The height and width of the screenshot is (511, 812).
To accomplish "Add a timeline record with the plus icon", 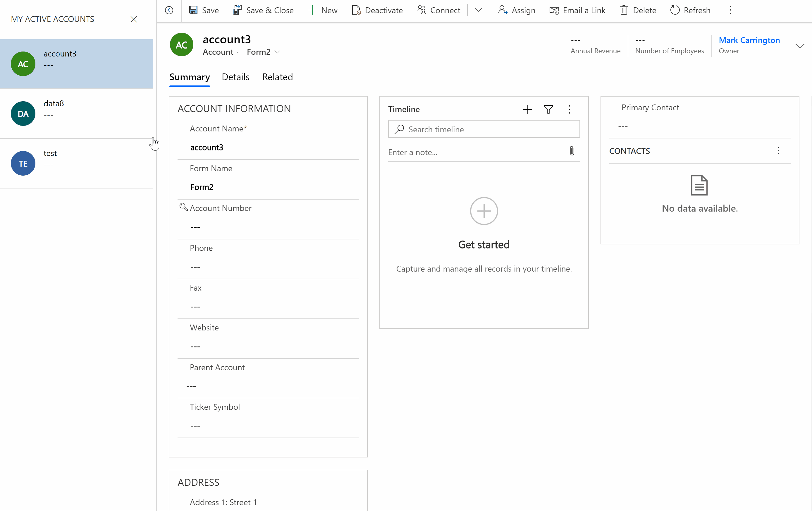I will click(x=527, y=109).
